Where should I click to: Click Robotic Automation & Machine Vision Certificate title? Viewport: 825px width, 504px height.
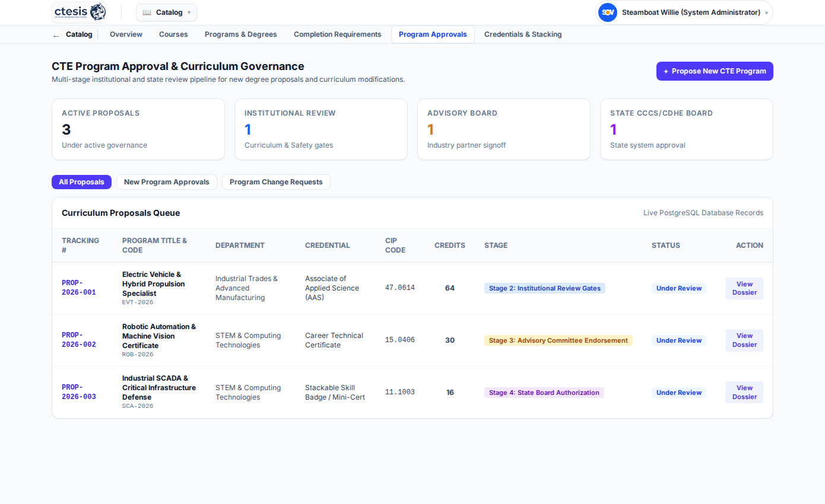point(159,336)
